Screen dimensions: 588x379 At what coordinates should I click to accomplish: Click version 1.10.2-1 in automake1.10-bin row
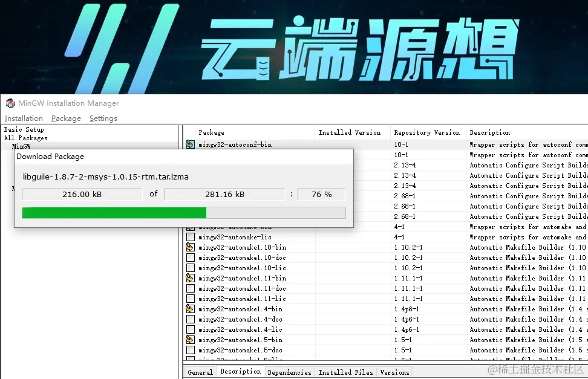[x=408, y=247]
